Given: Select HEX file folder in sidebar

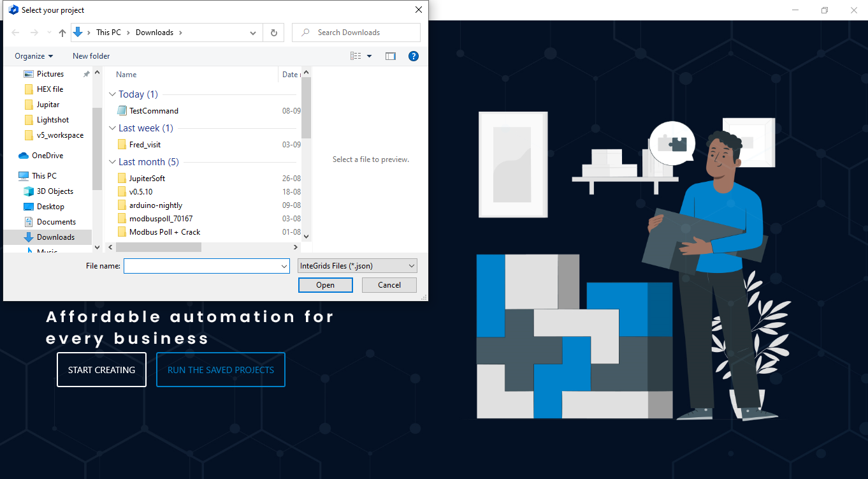Looking at the screenshot, I should point(50,89).
